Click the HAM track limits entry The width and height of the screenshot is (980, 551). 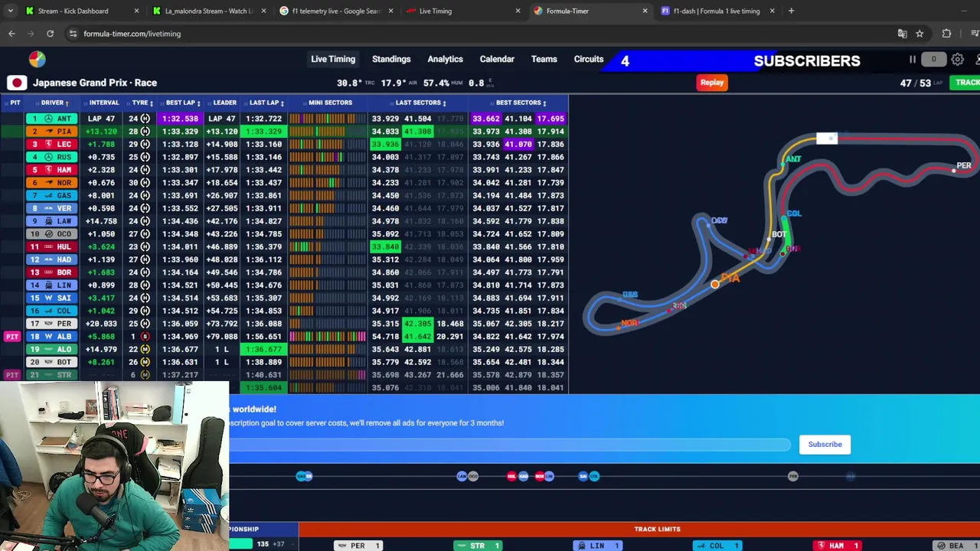click(836, 546)
